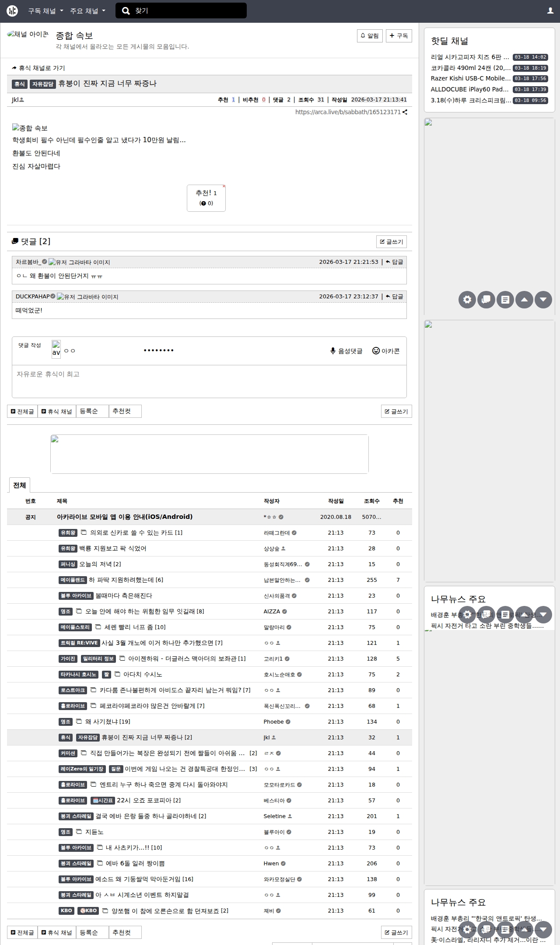
Task: Open the post URL arca.live/b/sabbath link
Action: tap(348, 112)
